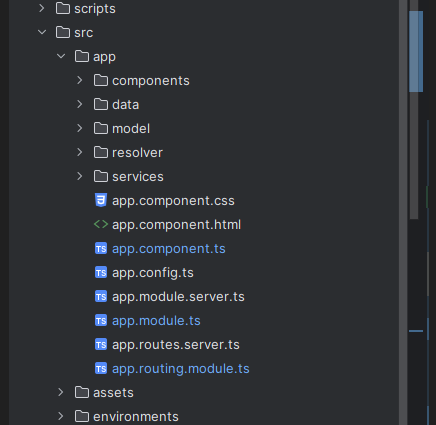The width and height of the screenshot is (436, 425).
Task: Select the services folder name
Action: pyautogui.click(x=138, y=177)
